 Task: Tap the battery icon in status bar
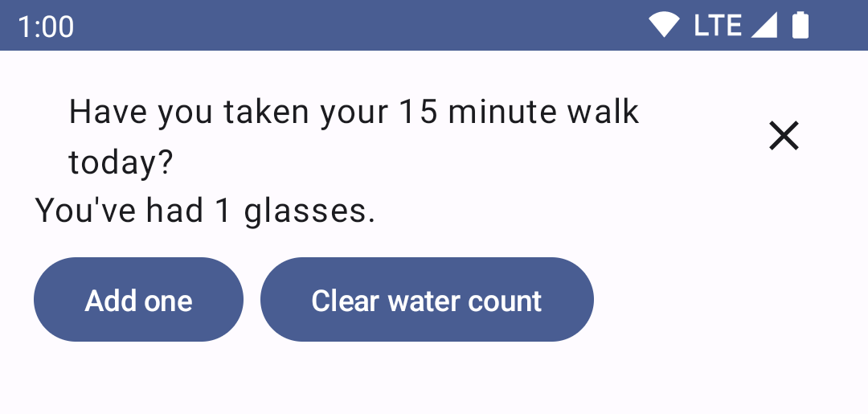tap(800, 25)
